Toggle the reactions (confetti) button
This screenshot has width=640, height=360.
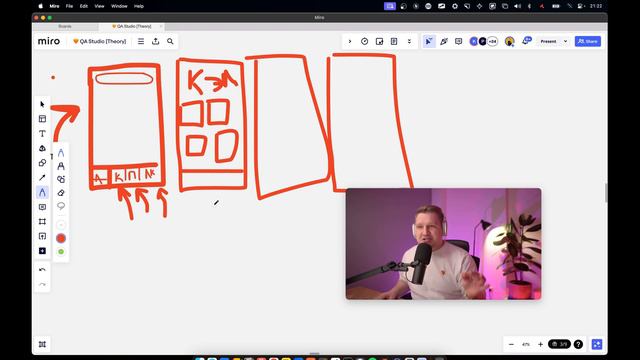444,41
